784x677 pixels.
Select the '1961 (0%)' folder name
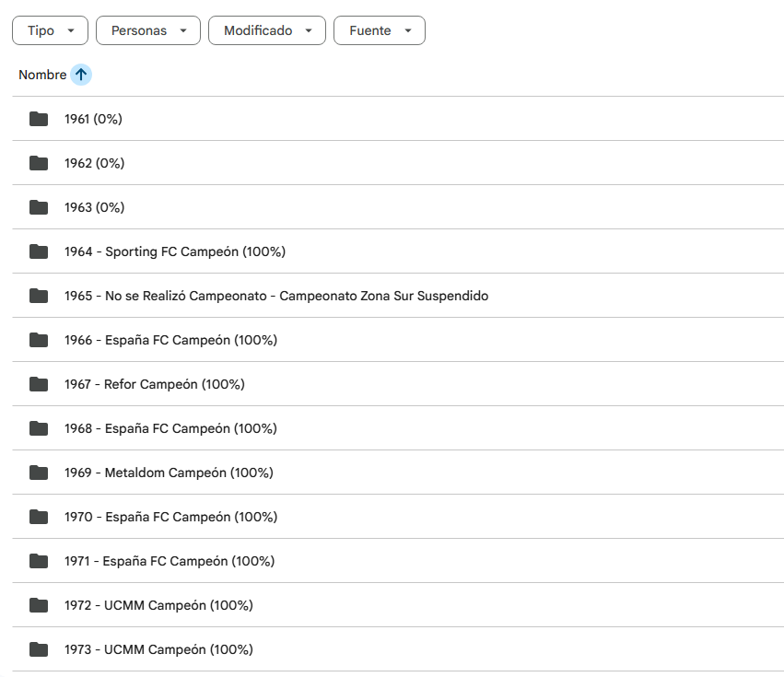tap(93, 119)
